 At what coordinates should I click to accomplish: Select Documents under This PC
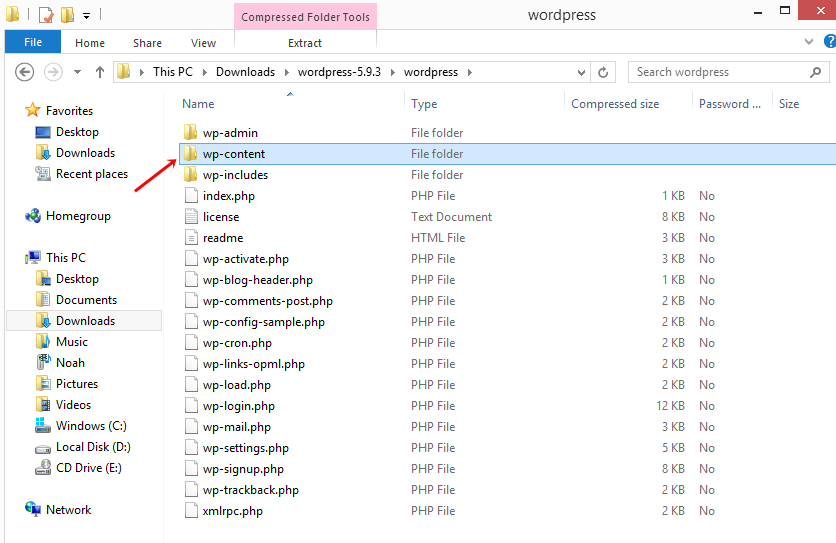pos(86,300)
